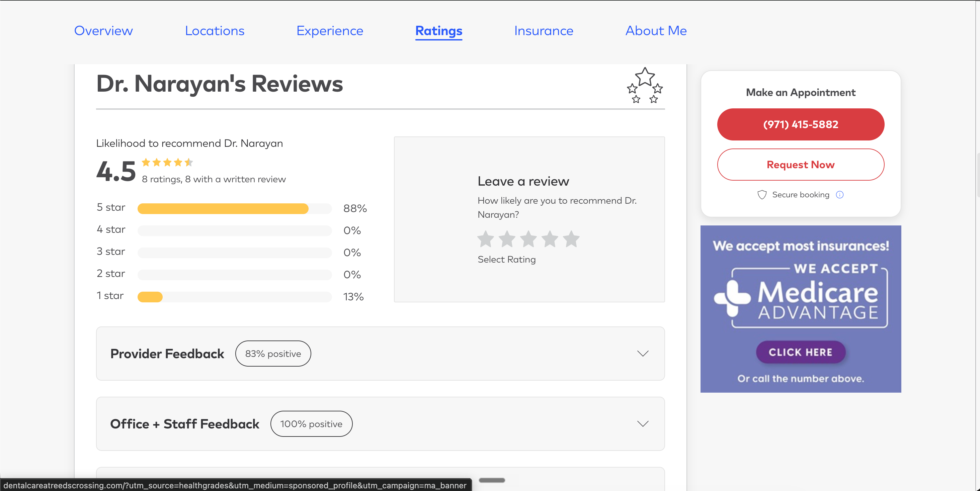Click the 'Make an Appointment' heading
Screen dimensions: 980x491
point(801,92)
